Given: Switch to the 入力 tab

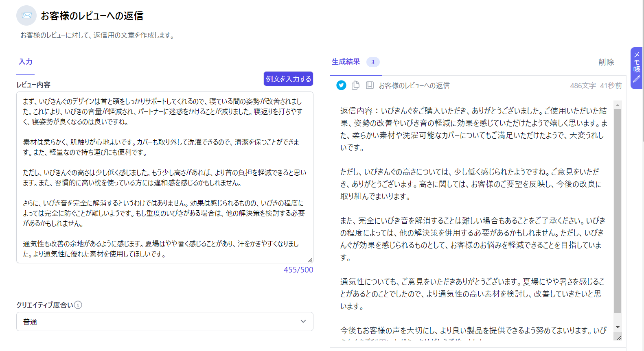Looking at the screenshot, I should (25, 62).
